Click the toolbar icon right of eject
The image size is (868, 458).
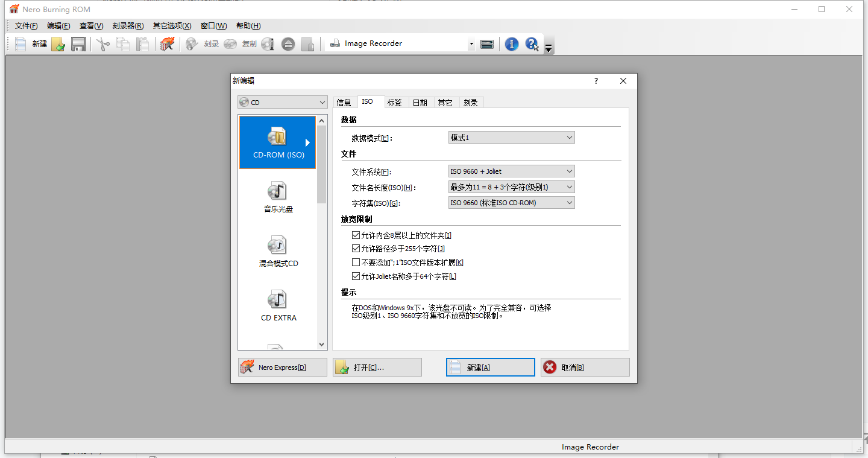click(307, 43)
